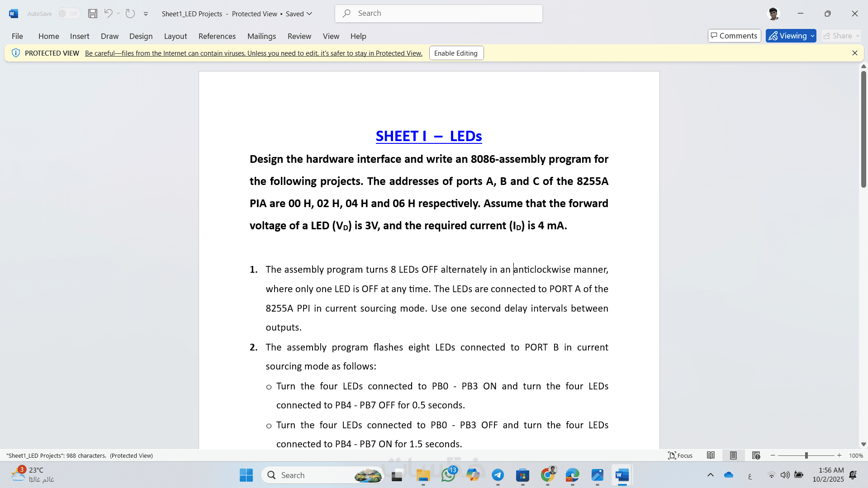Open Task View from the taskbar

(x=397, y=475)
